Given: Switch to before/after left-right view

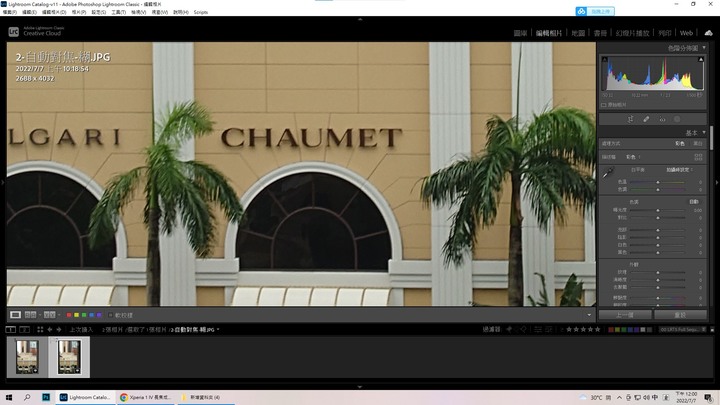Looking at the screenshot, I should pyautogui.click(x=30, y=315).
